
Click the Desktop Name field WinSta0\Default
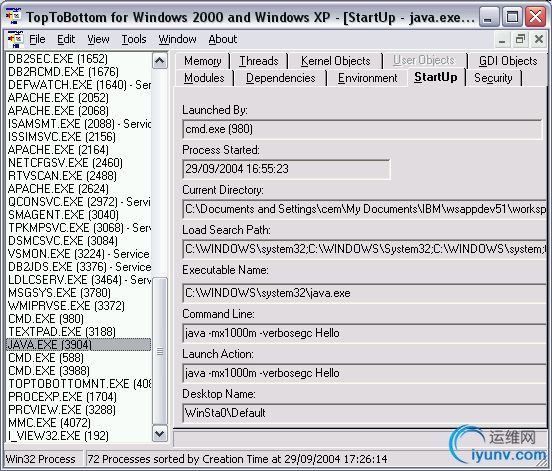coord(364,413)
